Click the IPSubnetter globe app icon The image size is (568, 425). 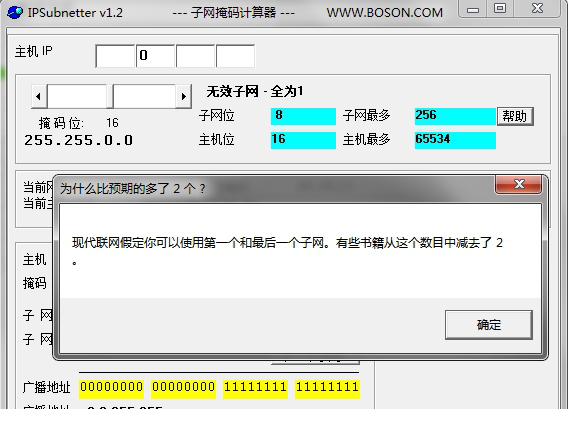14,12
